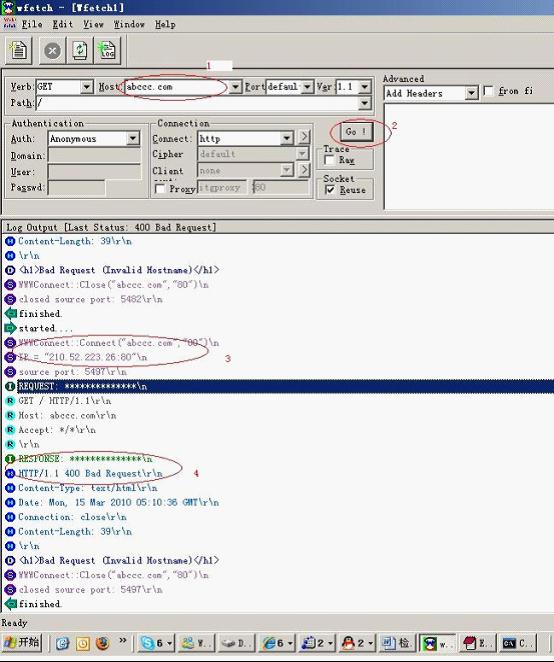Open the Window menu
This screenshot has width=554, height=662.
pos(129,24)
